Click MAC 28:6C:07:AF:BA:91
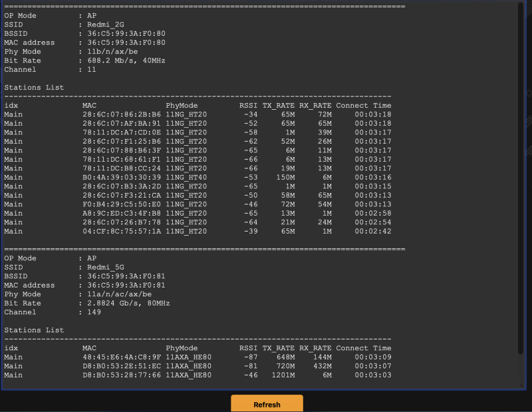 (x=122, y=123)
